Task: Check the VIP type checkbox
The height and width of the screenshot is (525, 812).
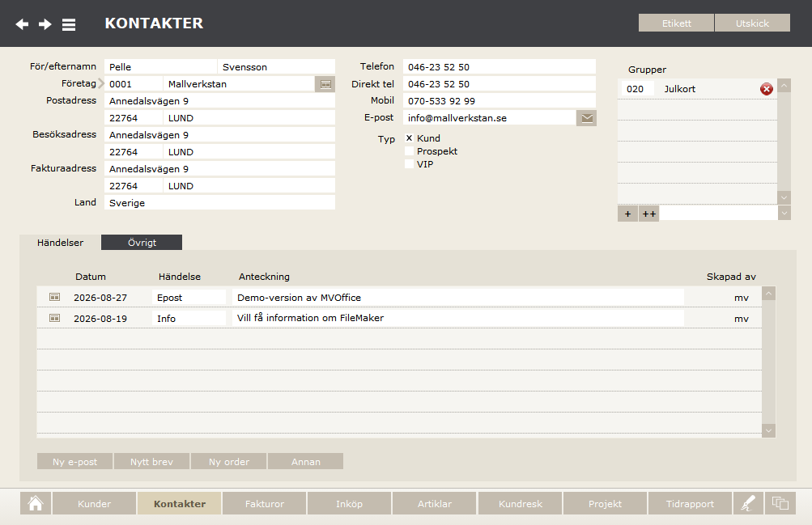Action: click(x=409, y=164)
